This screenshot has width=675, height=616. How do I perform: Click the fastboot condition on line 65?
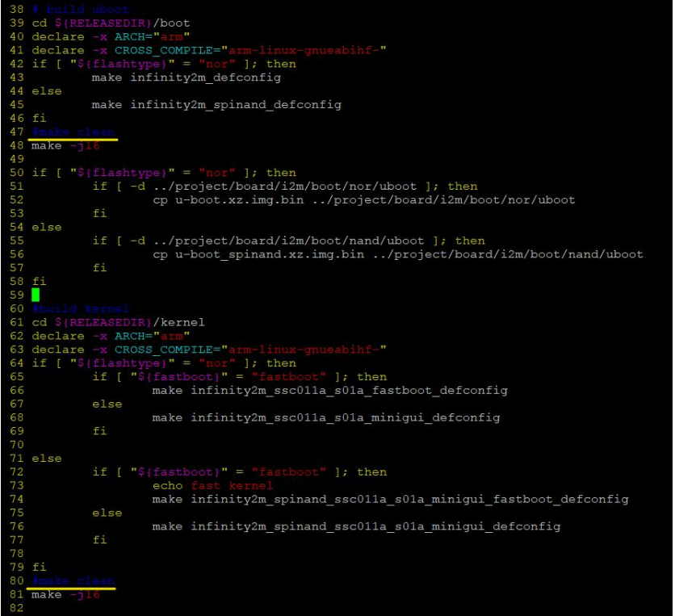239,377
